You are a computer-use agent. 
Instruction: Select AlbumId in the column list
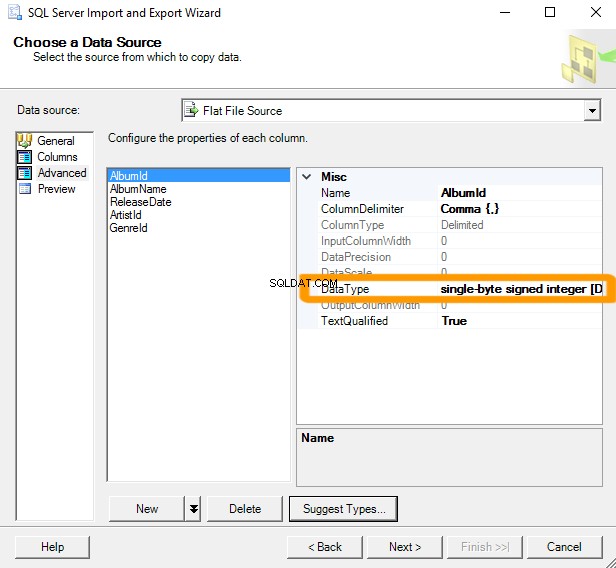(x=199, y=176)
